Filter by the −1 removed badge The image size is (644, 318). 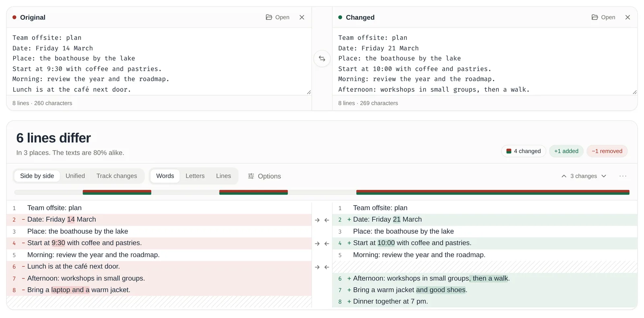pos(607,151)
